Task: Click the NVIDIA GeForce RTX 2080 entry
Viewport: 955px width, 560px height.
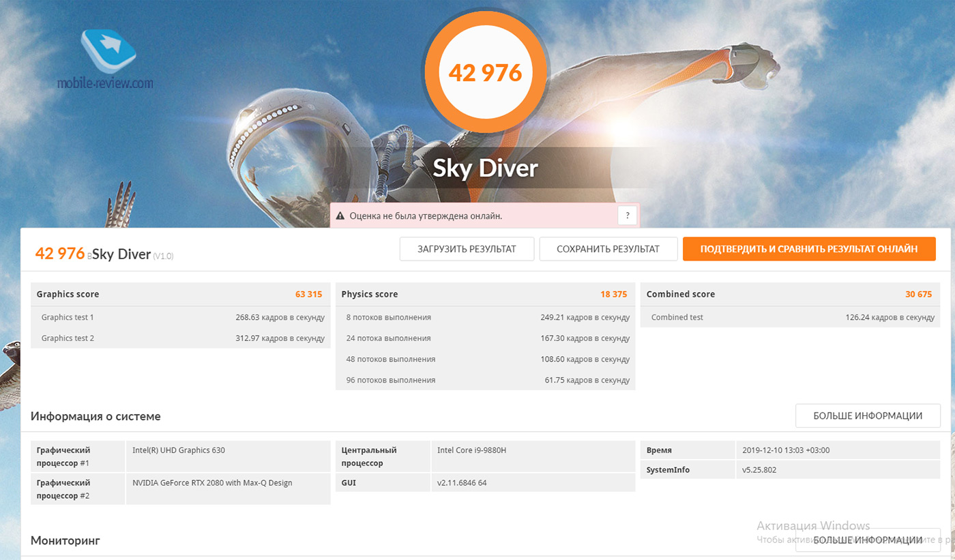Action: pos(212,483)
